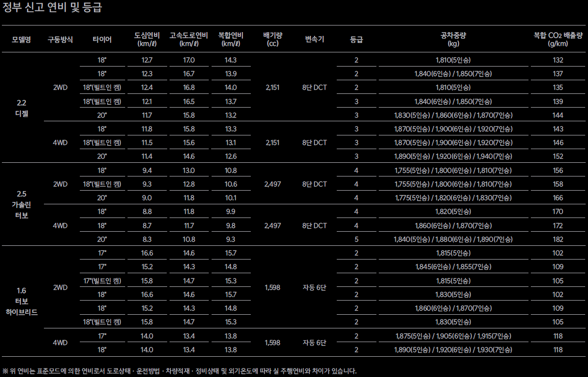Click weight 1,830(5인승) / 1,860(6인승) / 1,870(7인승)
This screenshot has height=377, width=588.
[453, 115]
